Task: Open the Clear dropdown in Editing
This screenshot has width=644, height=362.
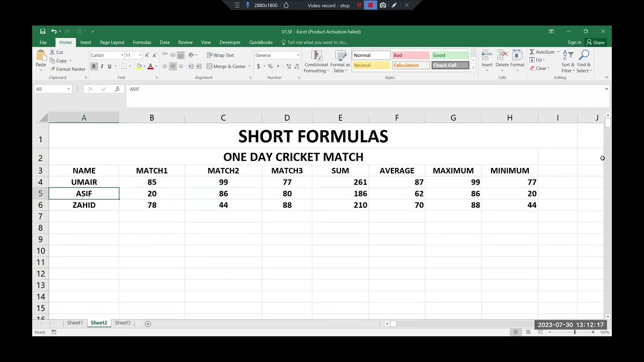Action: coord(540,68)
